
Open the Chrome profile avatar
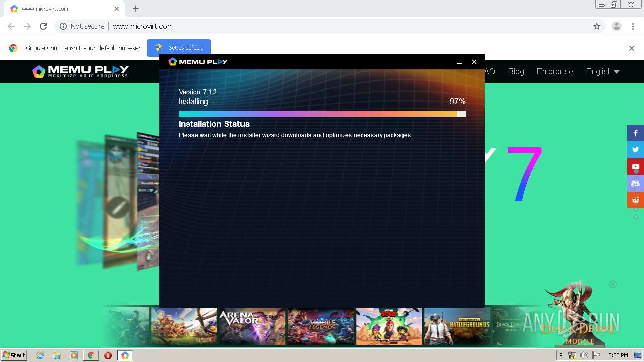[617, 26]
